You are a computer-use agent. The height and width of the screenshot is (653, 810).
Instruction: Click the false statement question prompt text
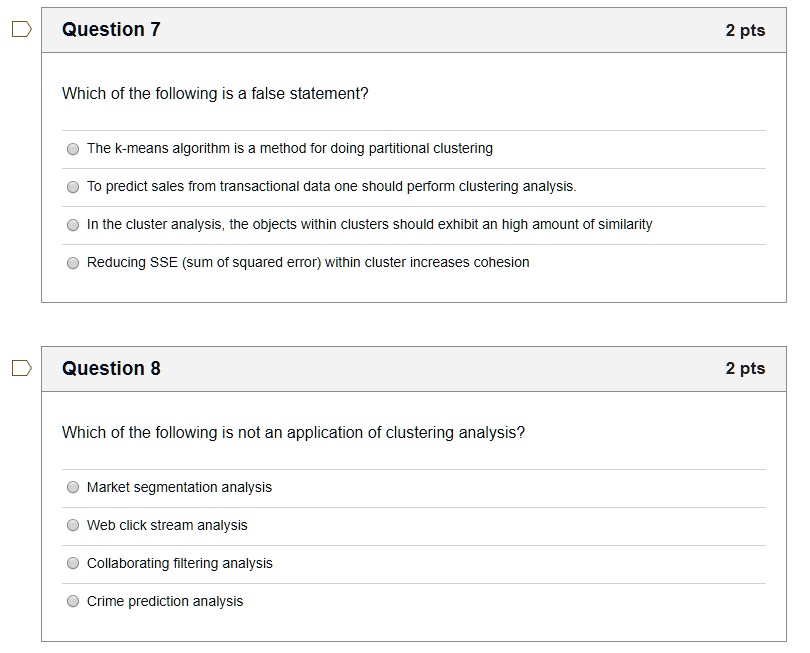coord(215,94)
